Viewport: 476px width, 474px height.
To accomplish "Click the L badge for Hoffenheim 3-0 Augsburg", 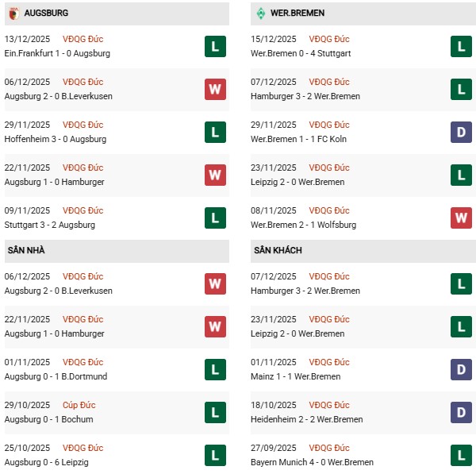I will click(x=215, y=133).
